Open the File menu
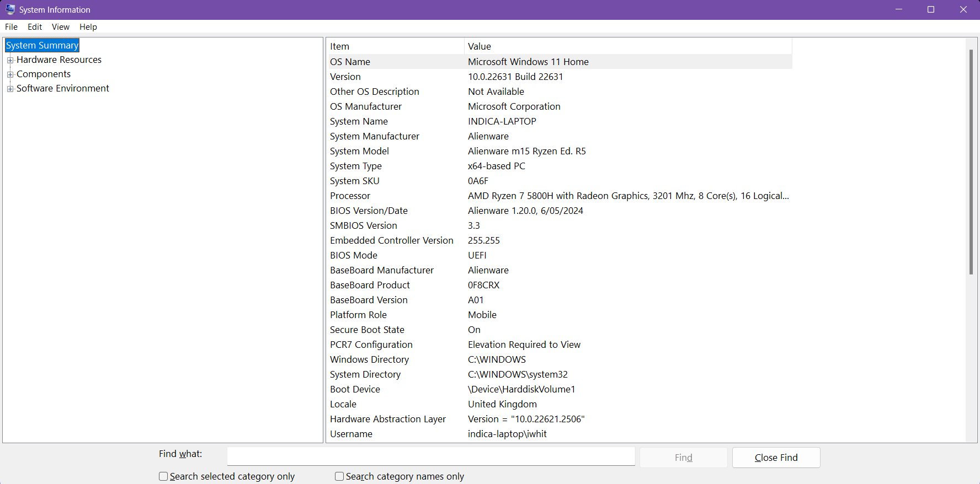 pos(12,26)
